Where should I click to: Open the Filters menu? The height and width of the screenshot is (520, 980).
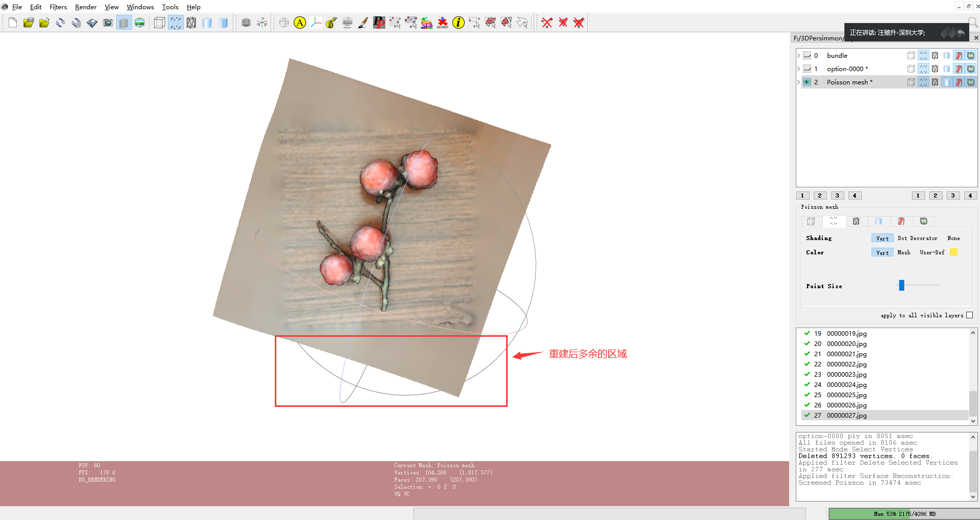coord(58,7)
